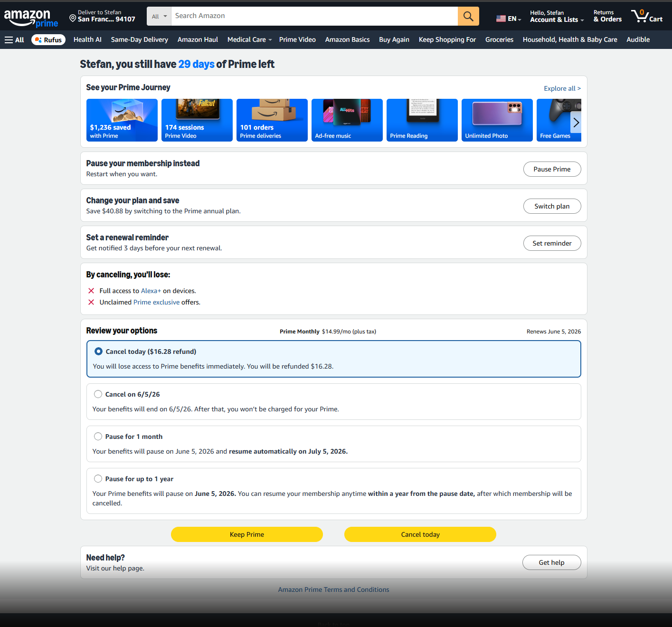Open Same-Day Delivery nav item
Screen dimensions: 672x627
click(x=140, y=40)
